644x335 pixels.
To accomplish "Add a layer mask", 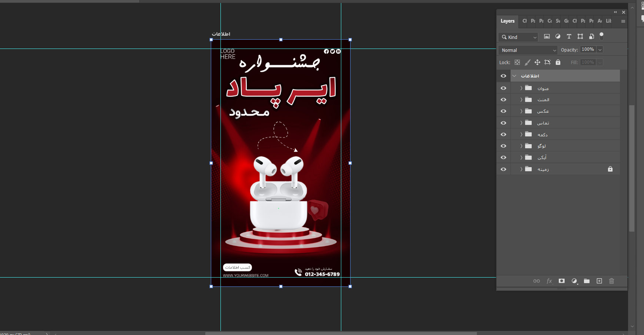I will pyautogui.click(x=561, y=281).
